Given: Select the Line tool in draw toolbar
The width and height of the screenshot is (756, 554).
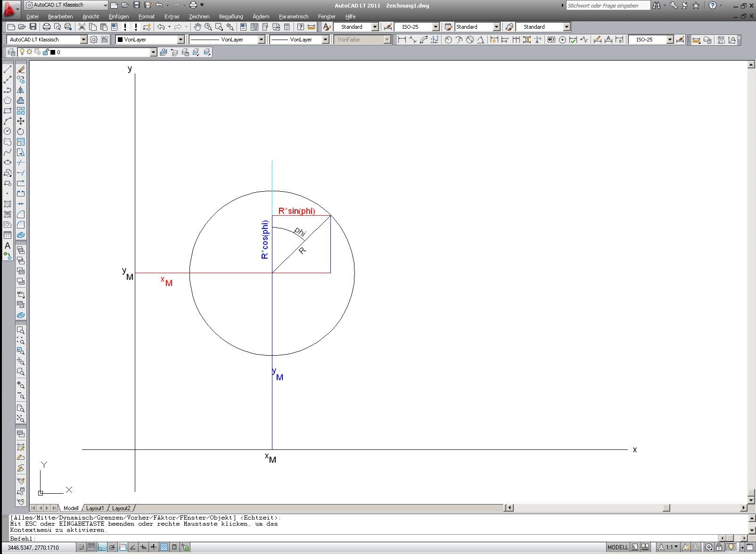Looking at the screenshot, I should point(8,69).
